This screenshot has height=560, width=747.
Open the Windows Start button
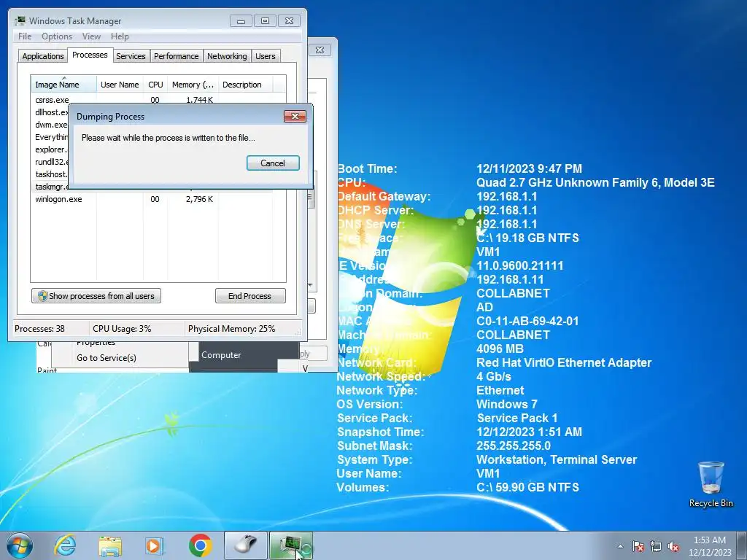[x=20, y=545]
